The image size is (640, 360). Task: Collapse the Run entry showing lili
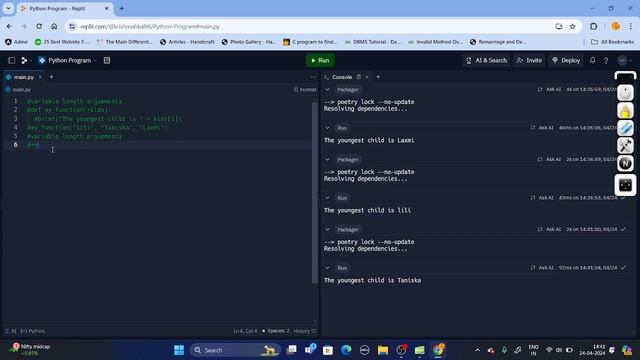327,198
